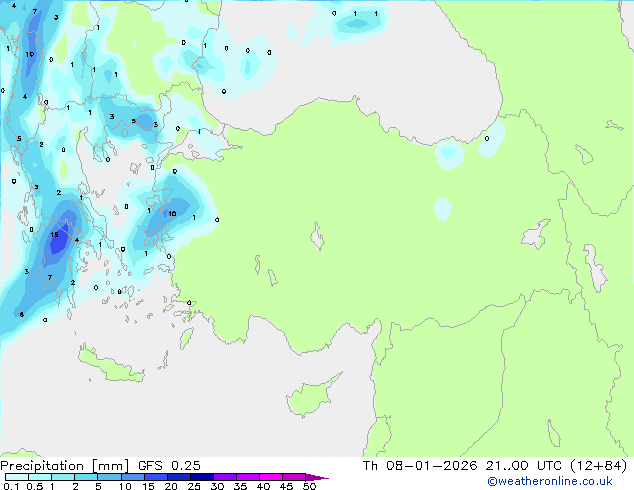The height and width of the screenshot is (490, 634).
Task: Click the "40" legend scale label
Action: point(263,486)
